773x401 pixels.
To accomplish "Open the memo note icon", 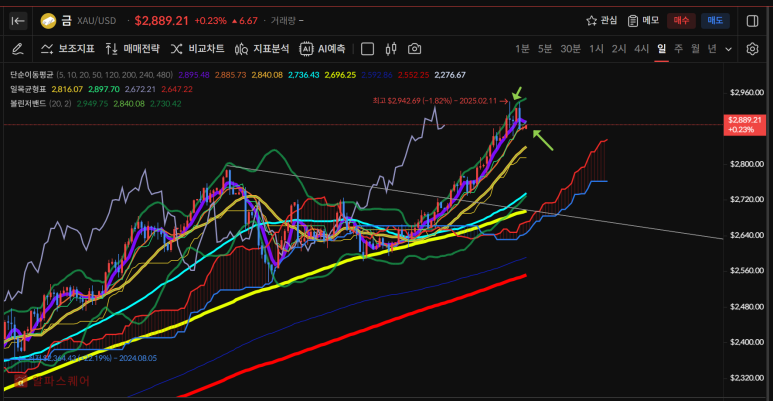I will click(632, 21).
